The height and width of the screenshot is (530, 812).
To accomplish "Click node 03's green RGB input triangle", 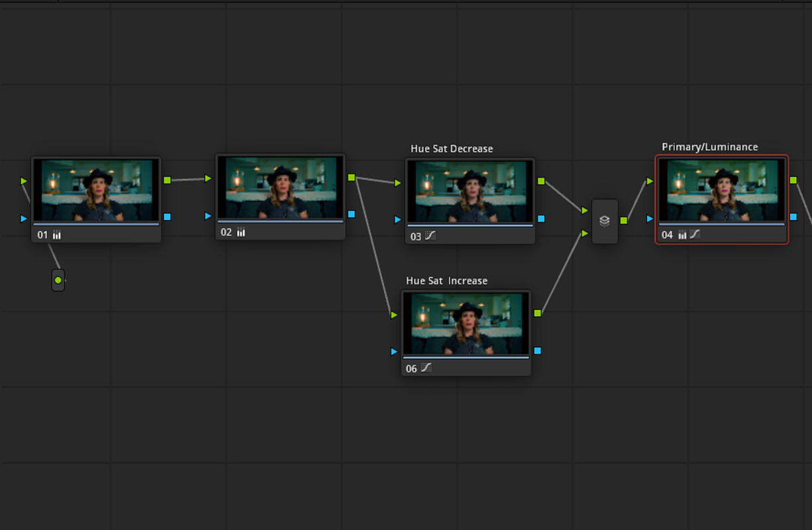I will [x=398, y=183].
